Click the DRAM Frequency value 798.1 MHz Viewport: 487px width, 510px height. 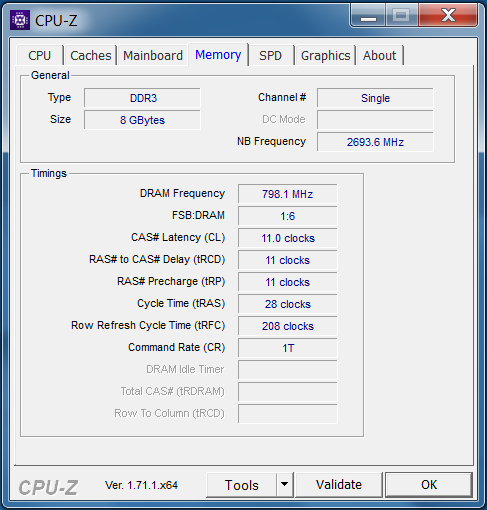[288, 194]
